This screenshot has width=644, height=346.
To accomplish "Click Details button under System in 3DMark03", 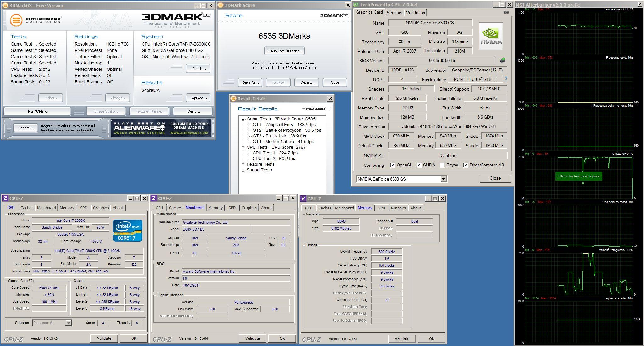I will (198, 69).
